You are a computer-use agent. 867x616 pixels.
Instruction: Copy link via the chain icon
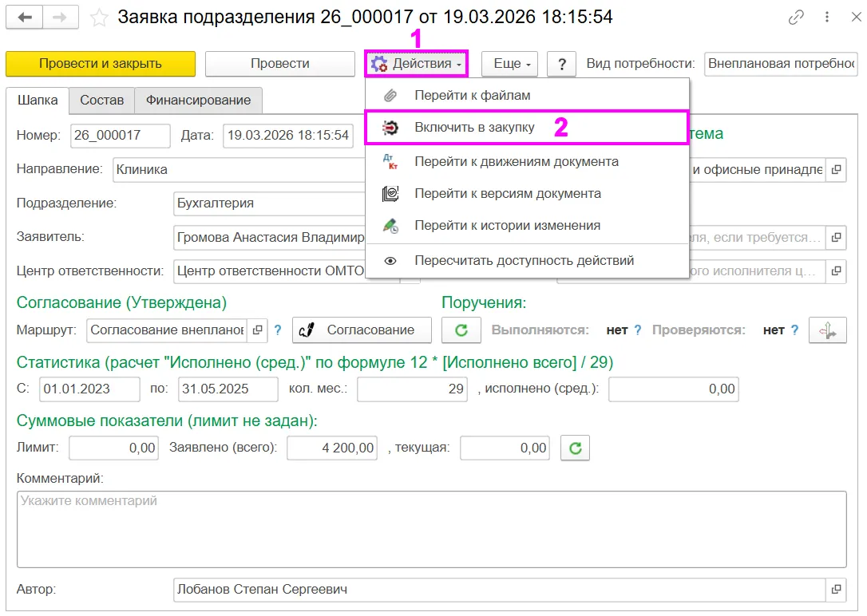796,17
